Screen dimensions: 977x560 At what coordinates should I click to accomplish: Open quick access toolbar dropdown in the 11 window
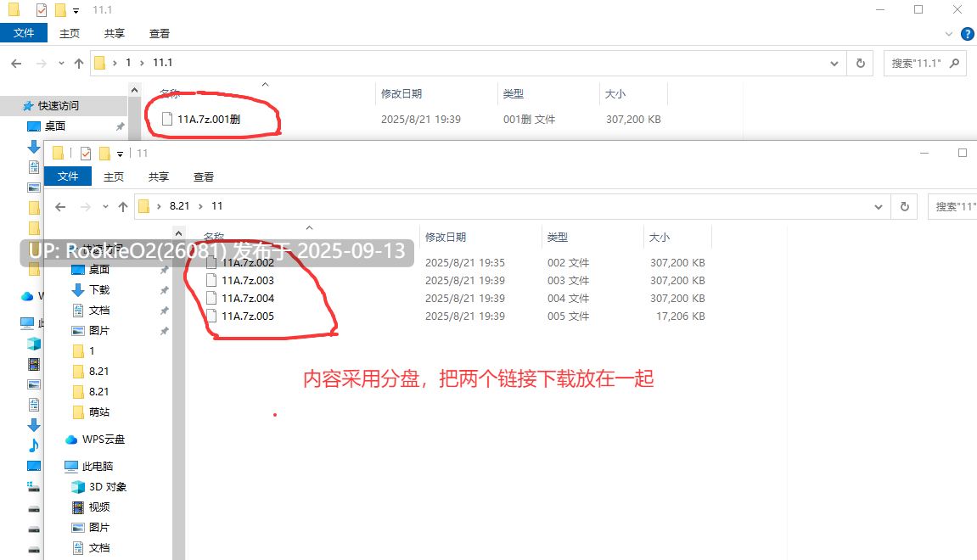(121, 154)
